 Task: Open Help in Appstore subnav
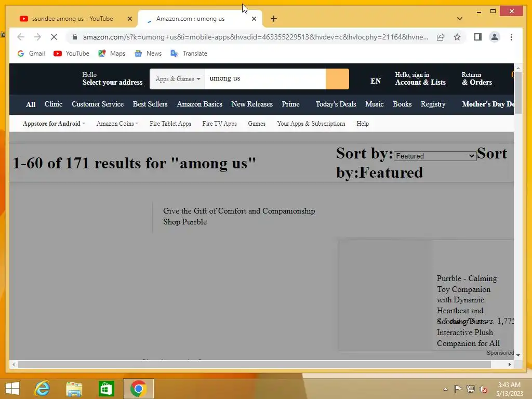tap(363, 124)
